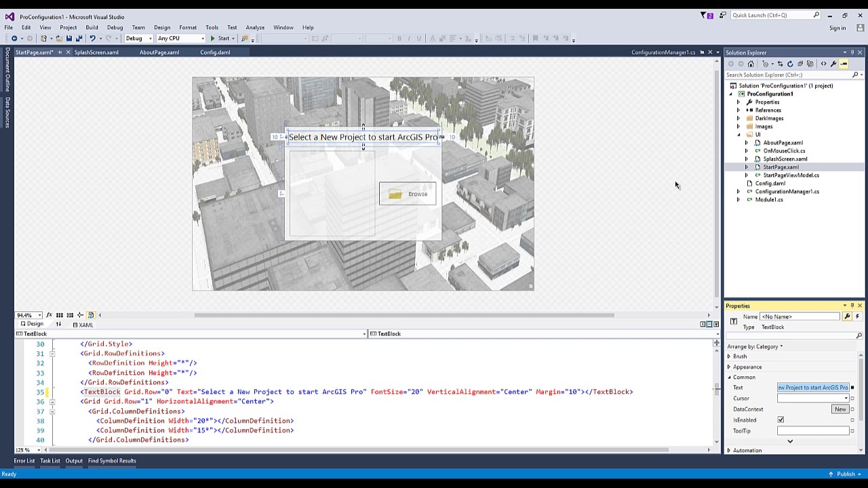Click the Search Solution Explorer field
Screen dimensions: 868x488
tap(788, 75)
